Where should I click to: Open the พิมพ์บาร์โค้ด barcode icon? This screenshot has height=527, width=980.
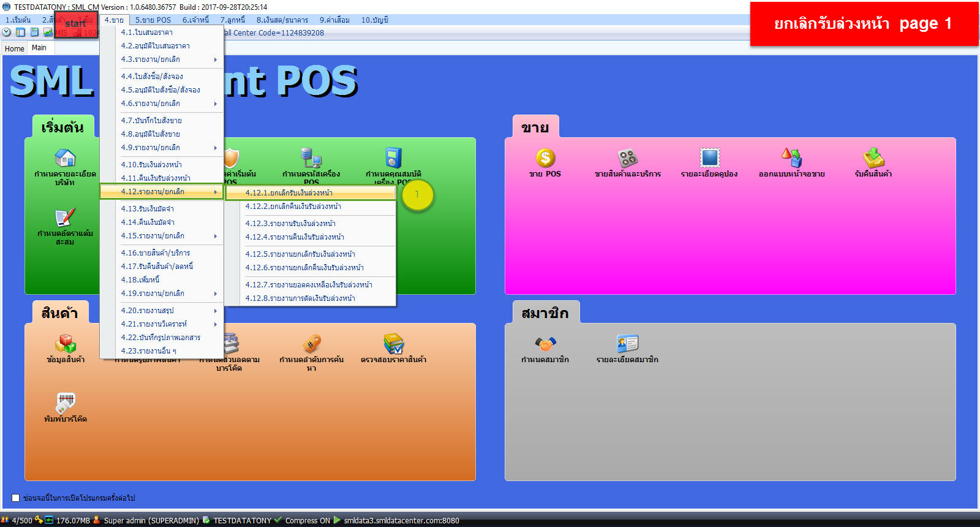tap(65, 403)
